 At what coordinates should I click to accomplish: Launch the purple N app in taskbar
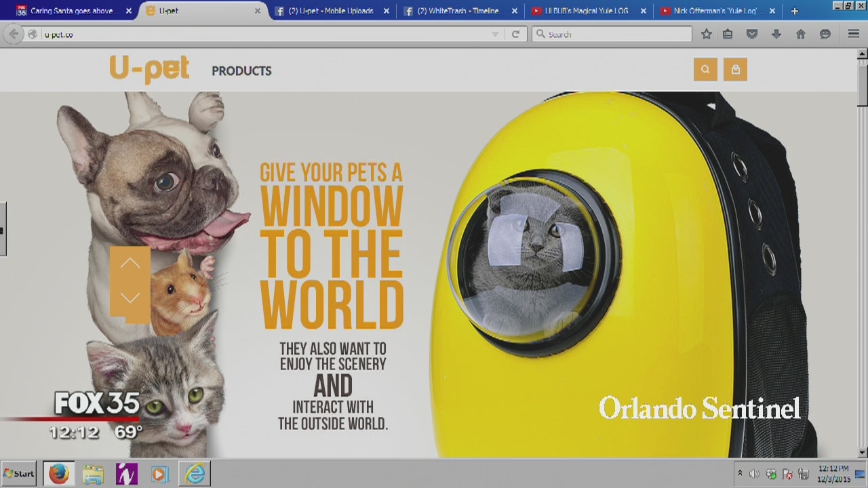[127, 474]
